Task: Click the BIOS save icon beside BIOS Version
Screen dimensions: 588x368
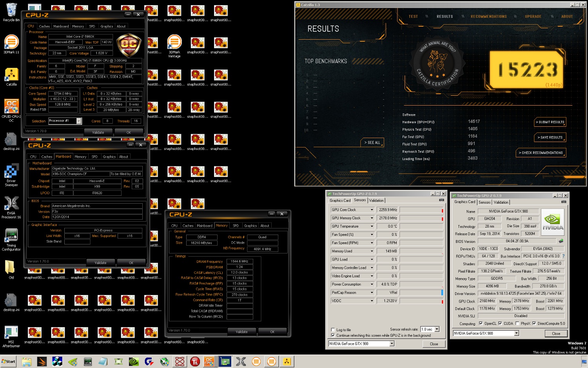Action: pyautogui.click(x=561, y=241)
